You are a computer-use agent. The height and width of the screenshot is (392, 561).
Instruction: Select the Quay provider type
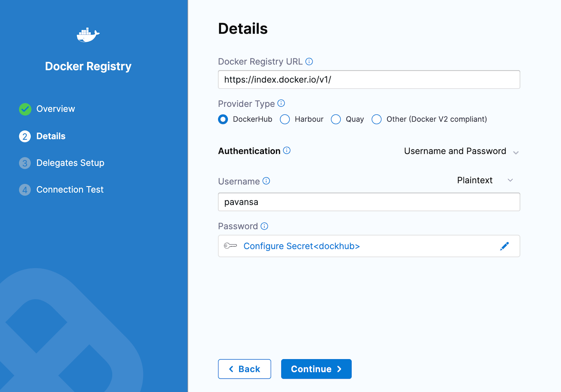[x=336, y=119]
